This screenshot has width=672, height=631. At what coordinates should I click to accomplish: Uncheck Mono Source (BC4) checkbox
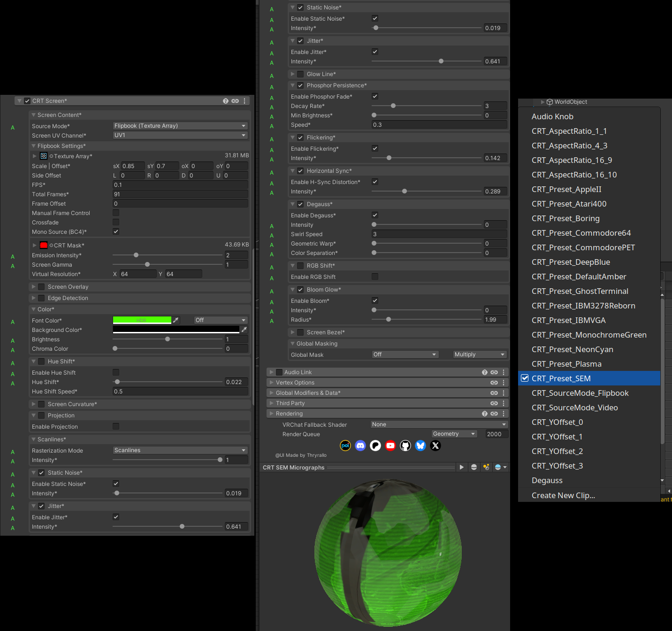coord(116,231)
